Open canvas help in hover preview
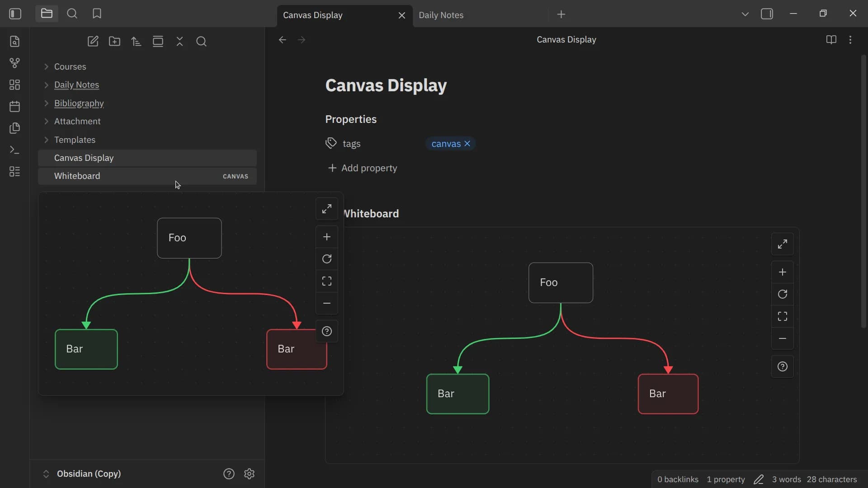The width and height of the screenshot is (868, 488). tap(327, 331)
